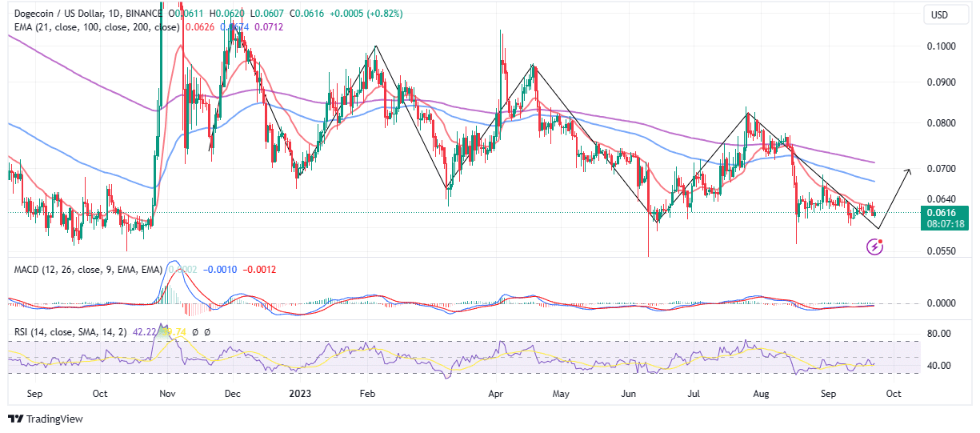Image resolution: width=980 pixels, height=433 pixels.
Task: Click the Nov label on time axis
Action: click(168, 394)
